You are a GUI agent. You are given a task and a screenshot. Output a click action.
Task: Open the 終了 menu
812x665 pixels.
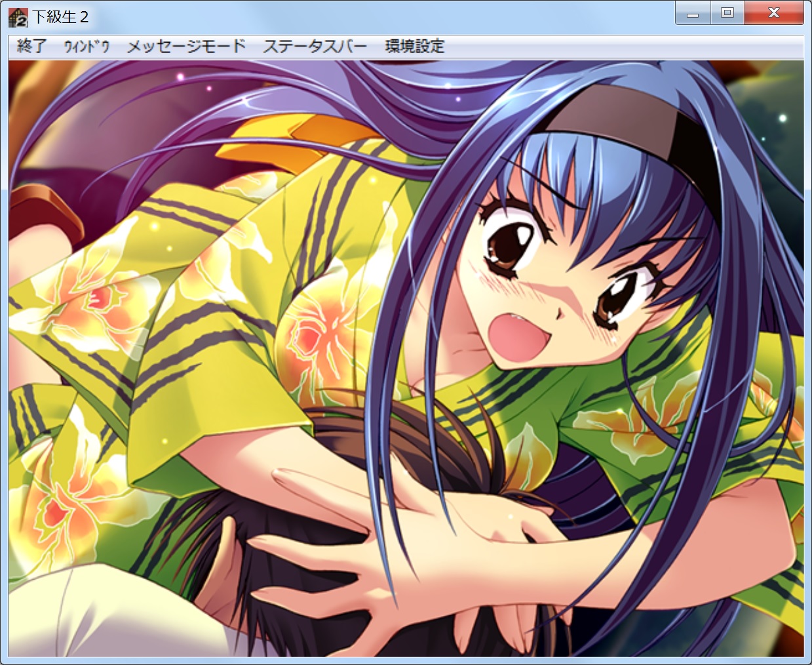point(32,47)
